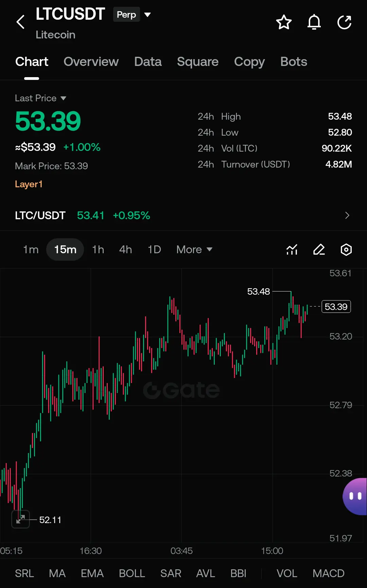This screenshot has height=588, width=367.
Task: Open chart indicators icon
Action: tap(292, 250)
